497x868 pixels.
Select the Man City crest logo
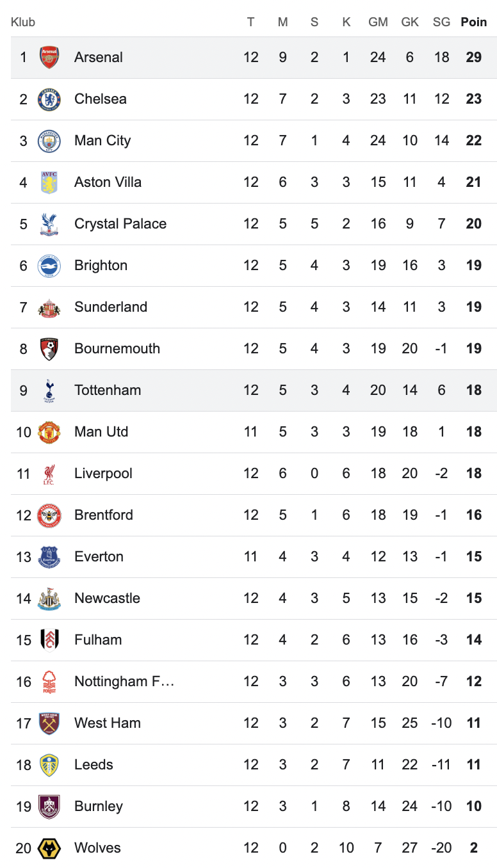click(x=49, y=141)
